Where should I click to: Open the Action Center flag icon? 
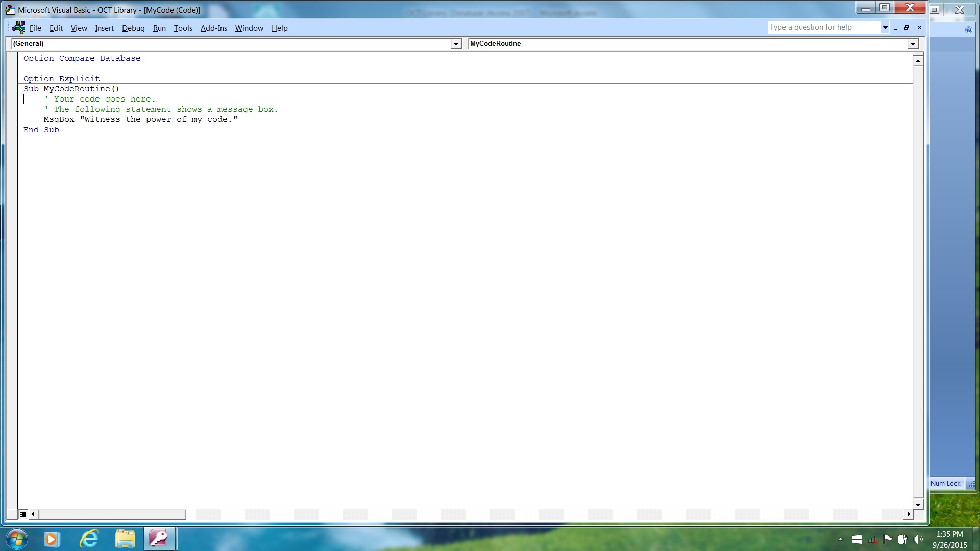pos(888,539)
